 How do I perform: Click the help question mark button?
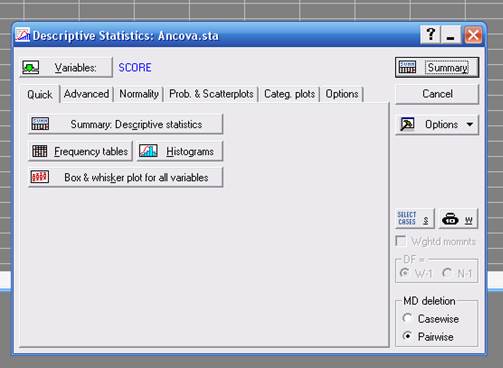430,35
